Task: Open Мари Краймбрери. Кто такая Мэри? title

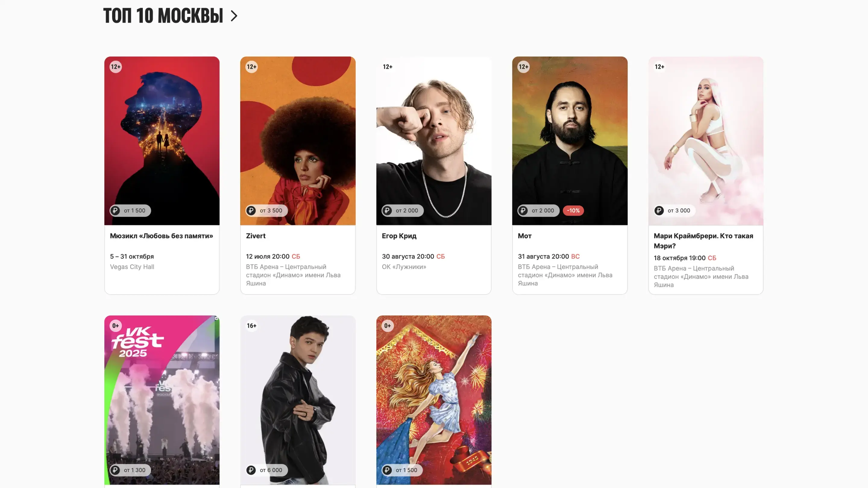Action: pyautogui.click(x=703, y=241)
